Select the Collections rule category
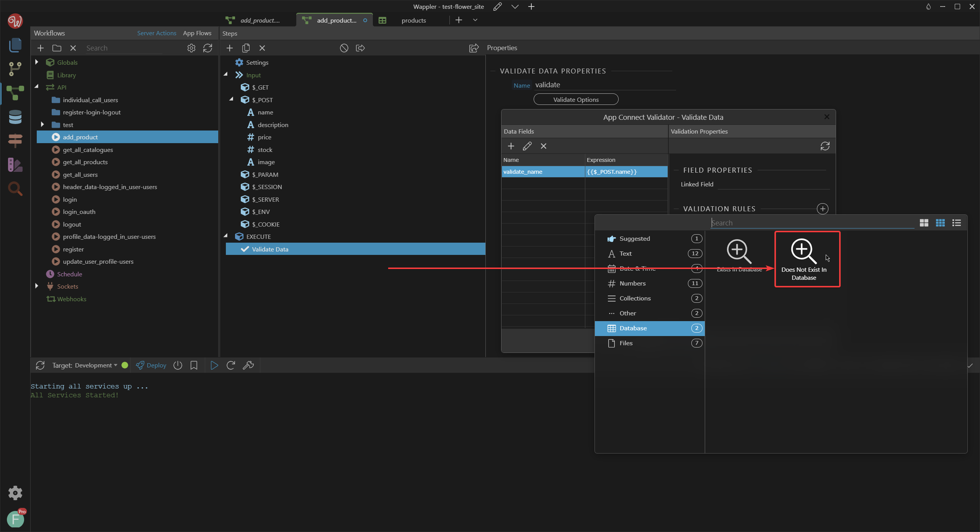 point(650,298)
